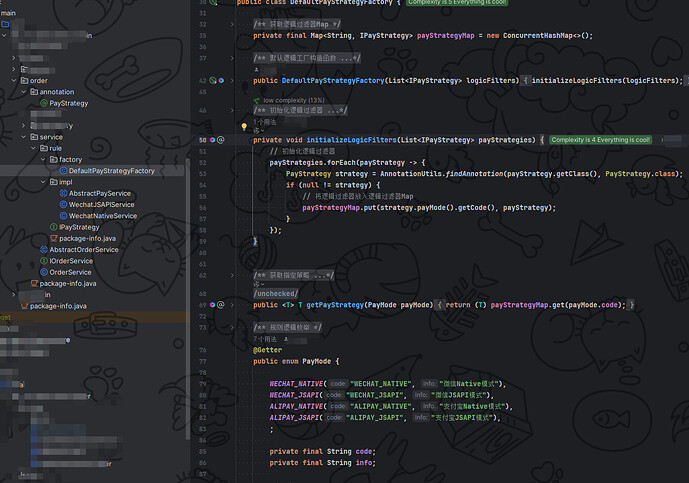Click the IPayStrategy interface icon

click(54, 227)
